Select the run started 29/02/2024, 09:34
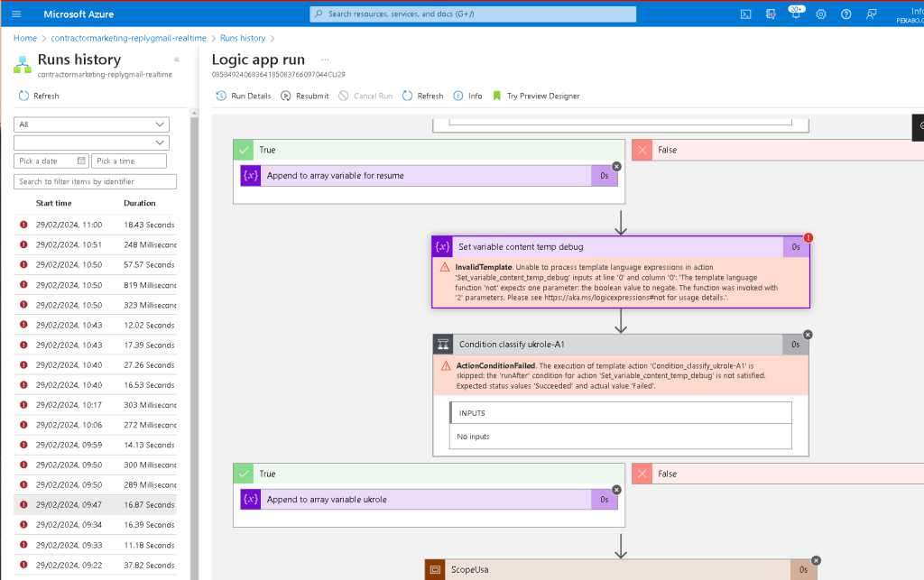Screen dimensions: 924x580 (x=95, y=525)
